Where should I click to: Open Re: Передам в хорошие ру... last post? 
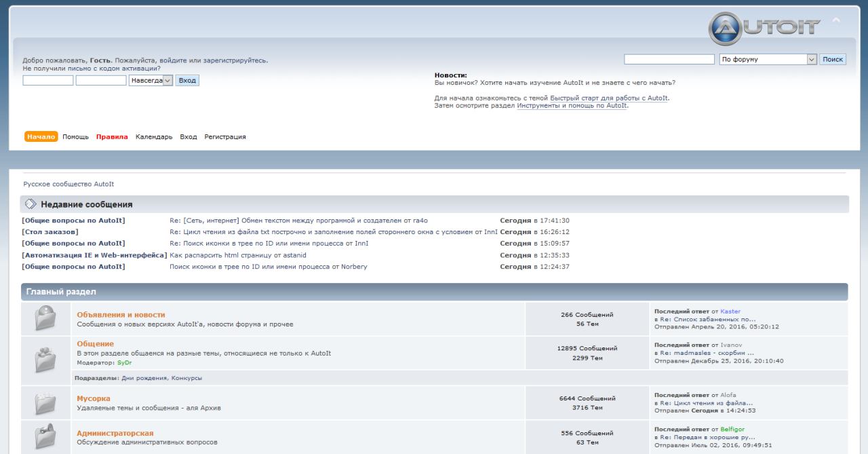[707, 437]
